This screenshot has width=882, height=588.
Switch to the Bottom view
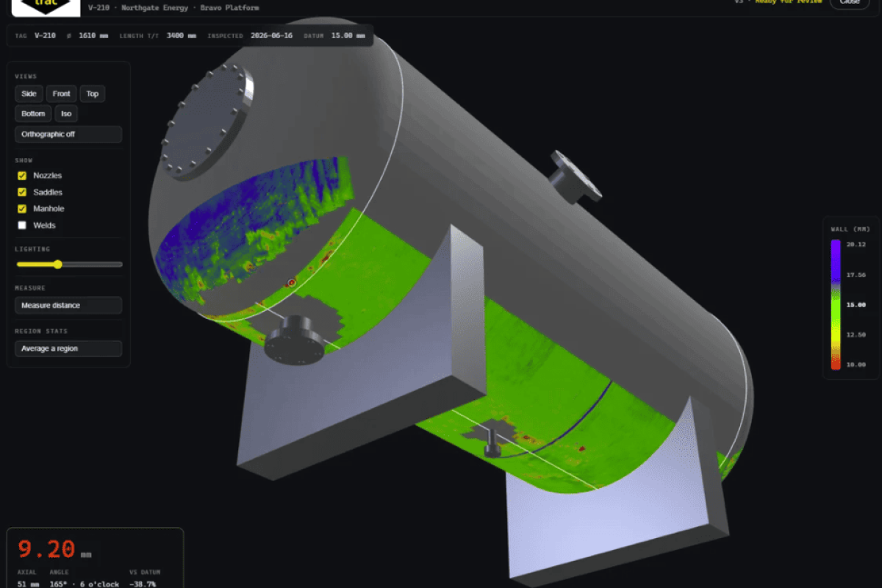coord(33,113)
